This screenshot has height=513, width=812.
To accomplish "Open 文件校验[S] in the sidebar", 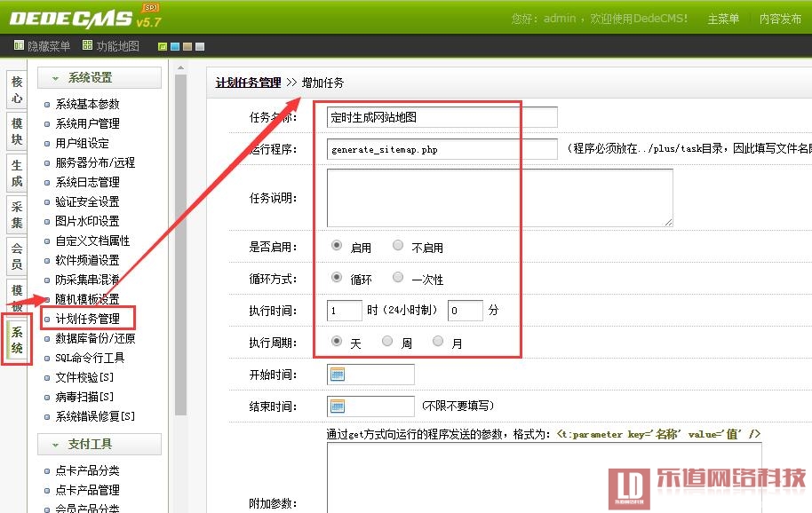I will pyautogui.click(x=84, y=377).
